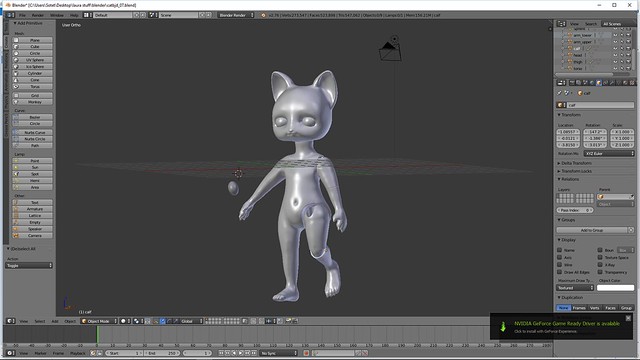The image size is (640, 360).
Task: Expand the Delta Transform panel
Action: (576, 163)
